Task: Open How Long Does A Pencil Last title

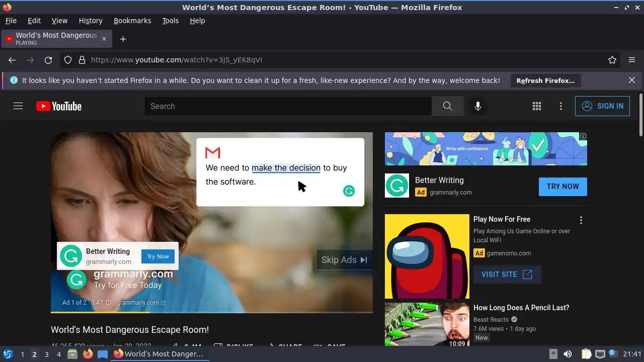Action: click(521, 308)
